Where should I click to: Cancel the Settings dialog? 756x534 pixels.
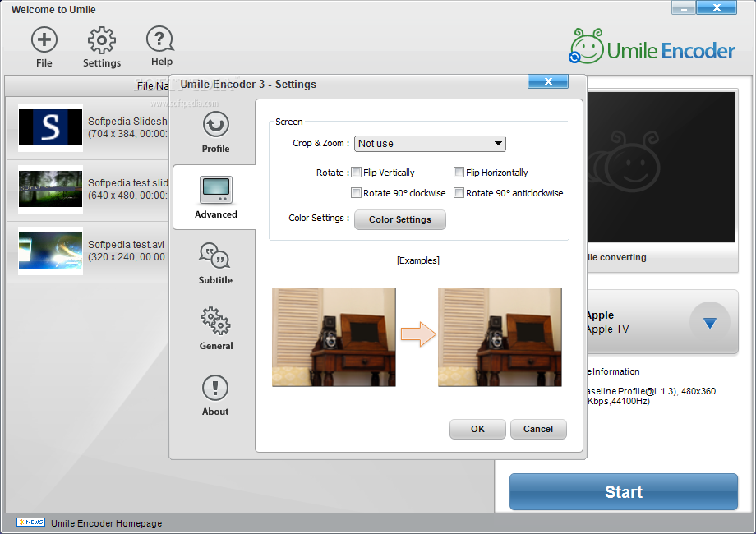538,429
